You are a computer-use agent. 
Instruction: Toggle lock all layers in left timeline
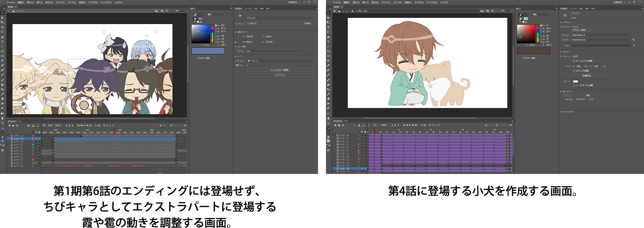[39, 132]
